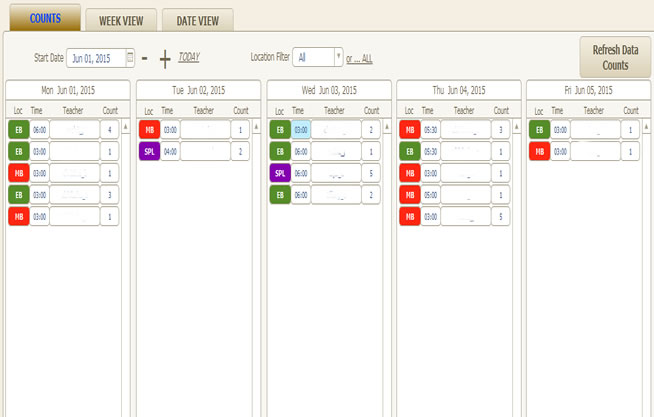
Task: Switch to the WEEK VIEW tab
Action: pyautogui.click(x=121, y=20)
